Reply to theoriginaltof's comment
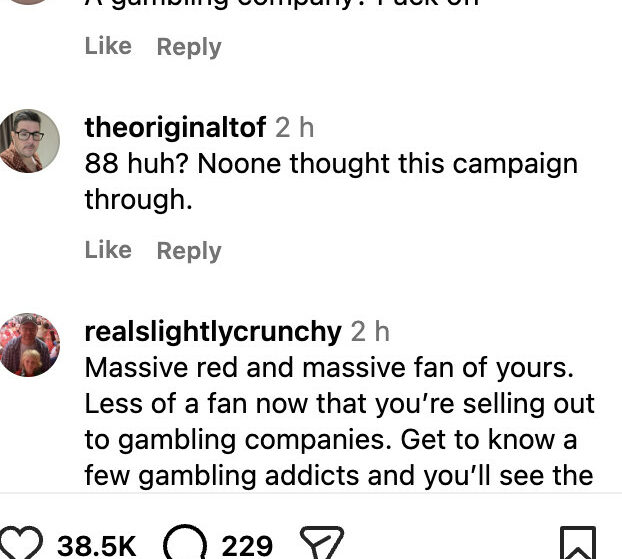This screenshot has height=559, width=622. point(189,250)
